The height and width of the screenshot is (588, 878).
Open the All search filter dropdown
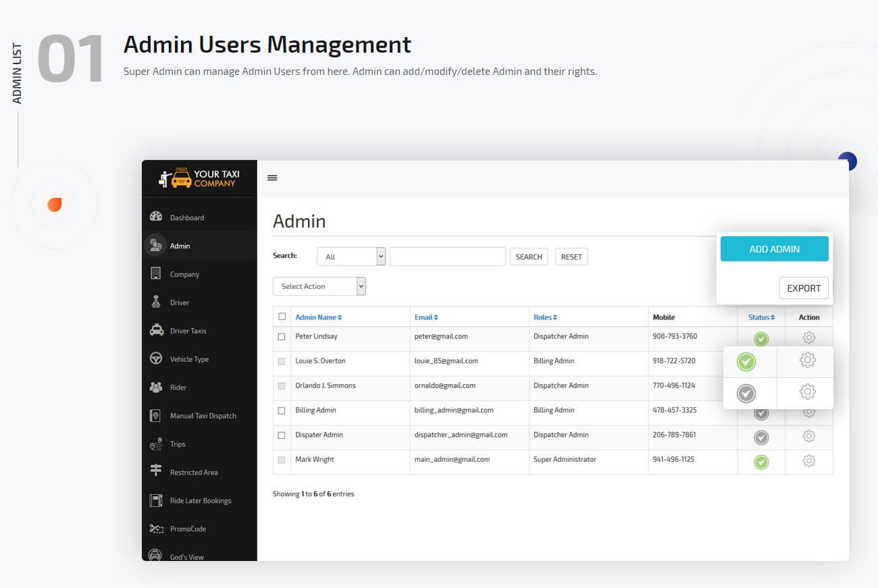[x=351, y=256]
